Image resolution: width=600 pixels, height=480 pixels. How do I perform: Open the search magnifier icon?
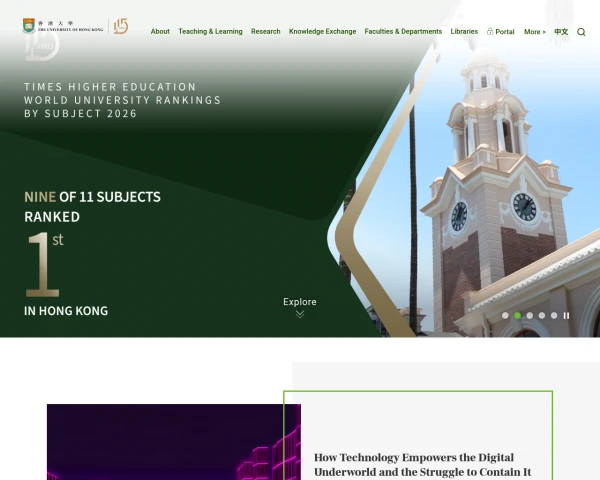pos(581,32)
